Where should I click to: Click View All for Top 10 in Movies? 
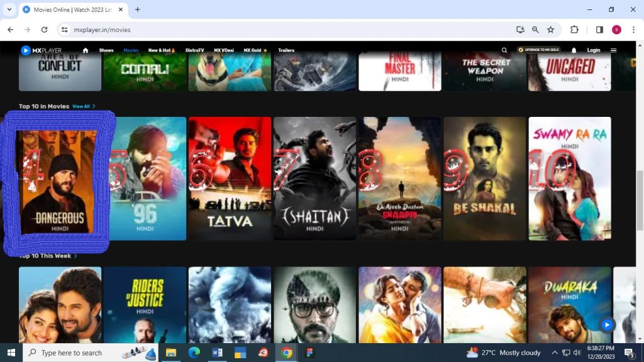click(x=84, y=106)
